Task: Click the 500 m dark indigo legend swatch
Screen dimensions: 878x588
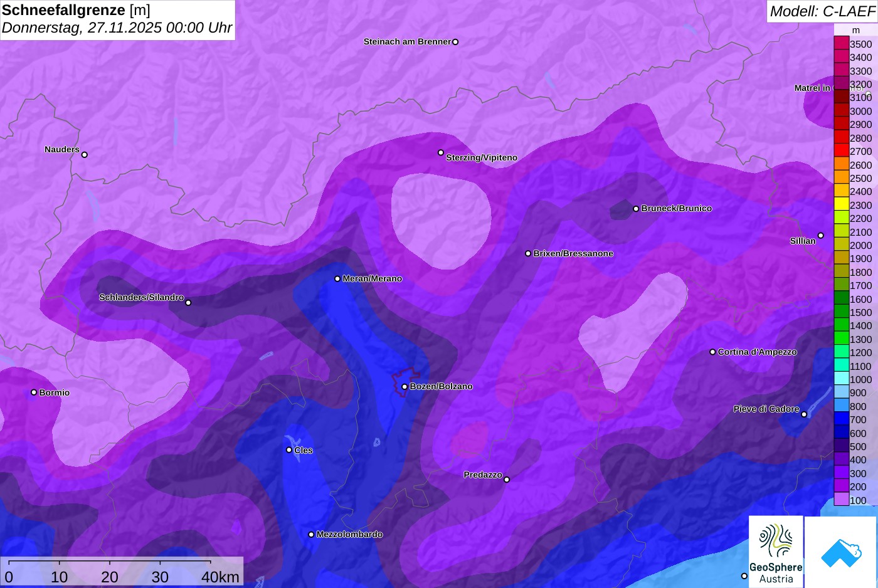Action: [x=842, y=446]
